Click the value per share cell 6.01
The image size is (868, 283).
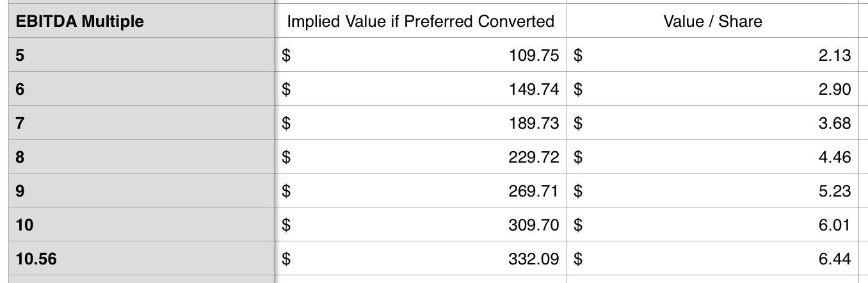click(712, 224)
